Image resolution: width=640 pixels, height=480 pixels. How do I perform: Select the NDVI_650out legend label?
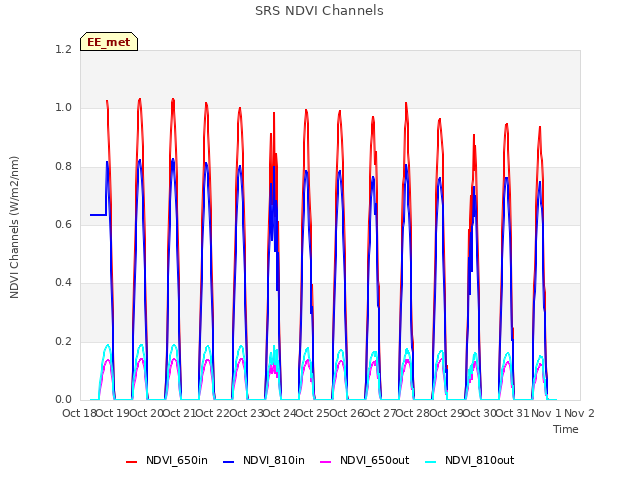point(374,460)
